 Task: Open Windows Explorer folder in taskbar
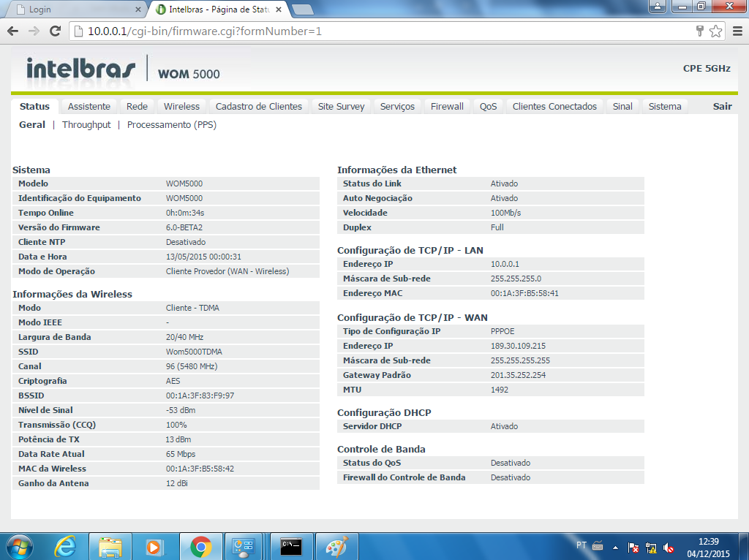pyautogui.click(x=110, y=547)
